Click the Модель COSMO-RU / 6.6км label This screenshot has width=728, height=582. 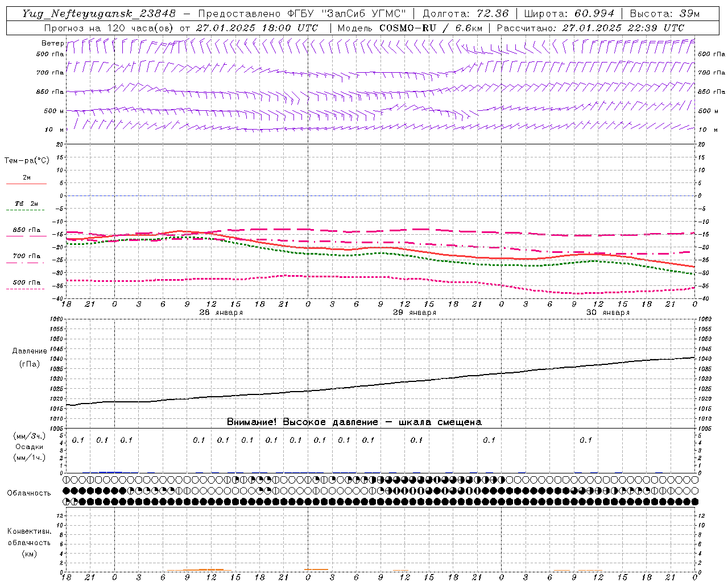click(x=410, y=28)
